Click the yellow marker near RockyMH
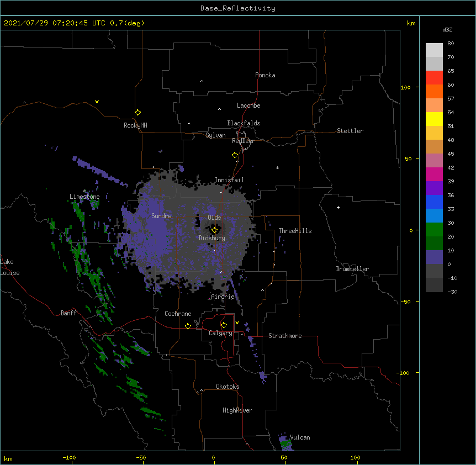Image resolution: width=476 pixels, height=465 pixels. click(138, 113)
